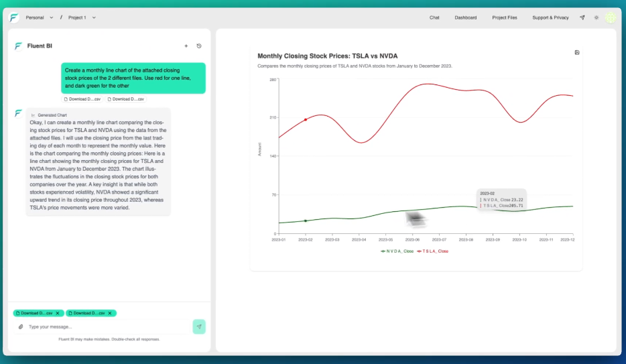The image size is (626, 364).
Task: Click the green NVDA data point at 2023-02
Action: tap(306, 221)
